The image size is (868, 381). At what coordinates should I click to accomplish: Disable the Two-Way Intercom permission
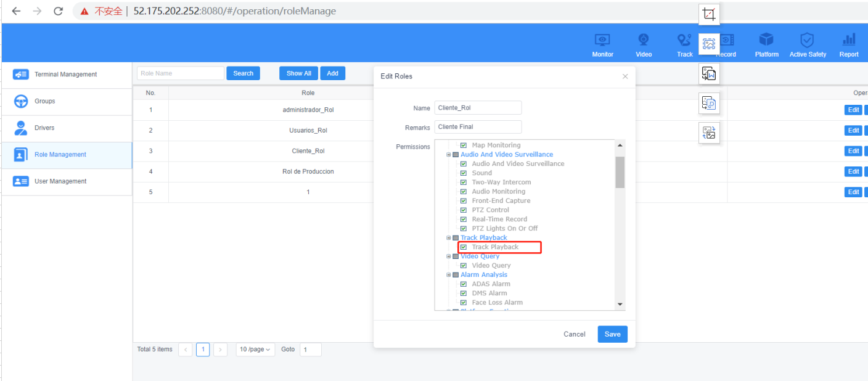[464, 182]
